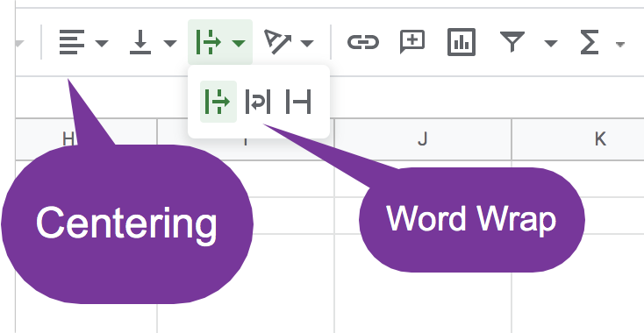This screenshot has width=644, height=333.
Task: Click the text rotation icon
Action: point(277,42)
